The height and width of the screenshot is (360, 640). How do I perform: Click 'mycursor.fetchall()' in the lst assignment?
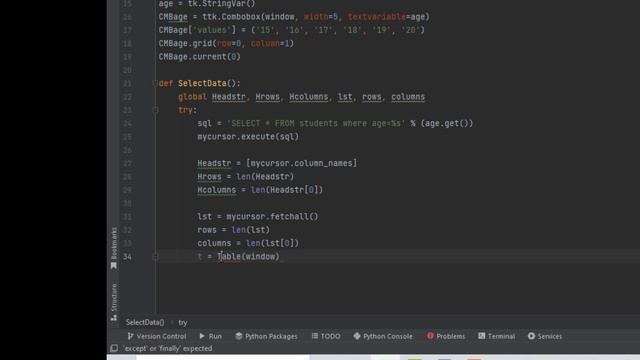272,216
